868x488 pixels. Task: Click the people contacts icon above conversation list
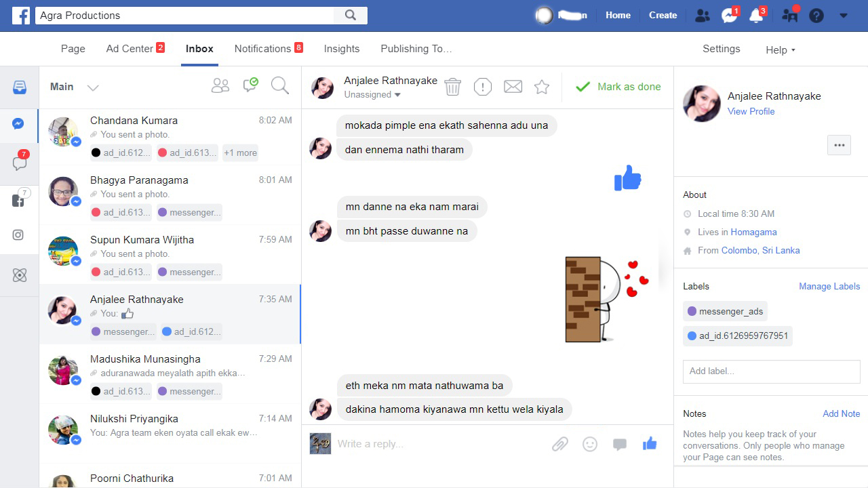click(220, 86)
